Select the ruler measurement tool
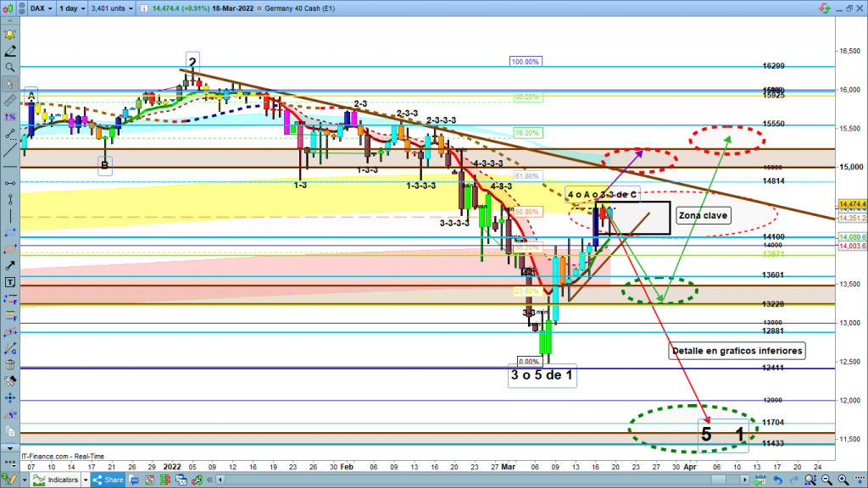The width and height of the screenshot is (868, 488). (9, 101)
